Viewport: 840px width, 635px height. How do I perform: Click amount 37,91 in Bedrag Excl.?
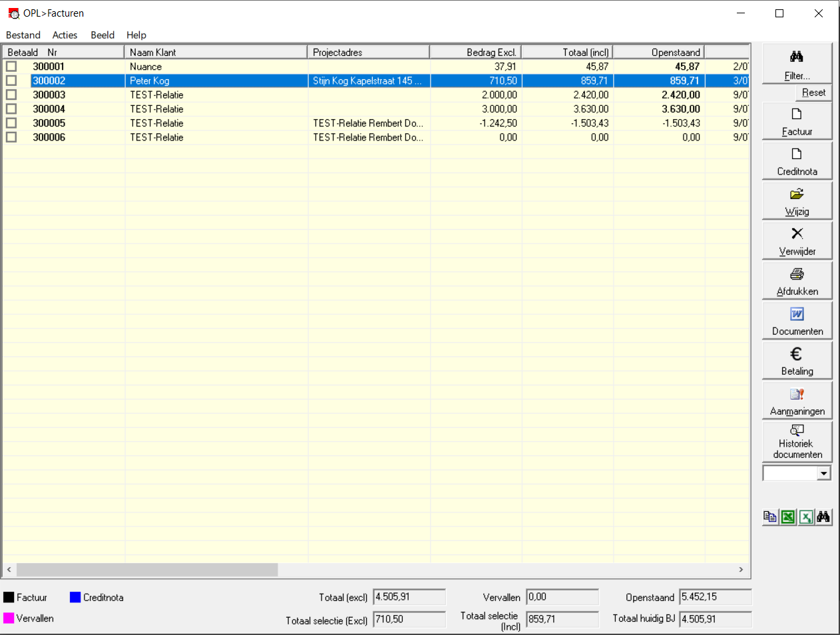[505, 67]
